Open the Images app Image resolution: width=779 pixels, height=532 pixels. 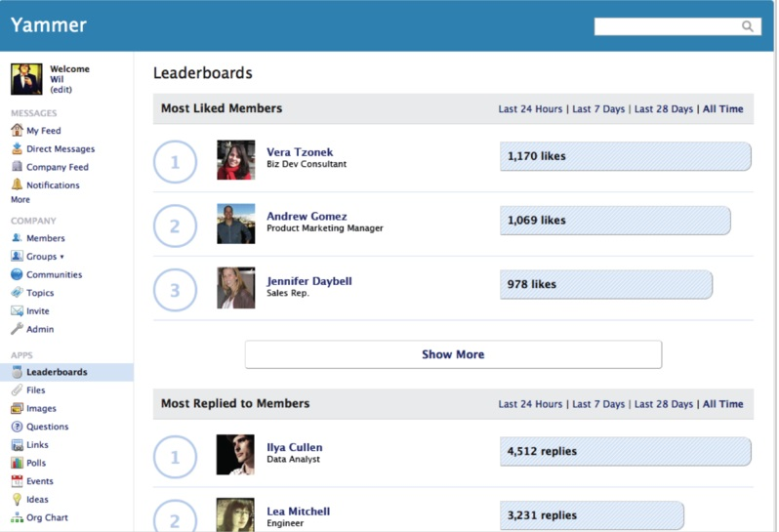point(41,408)
